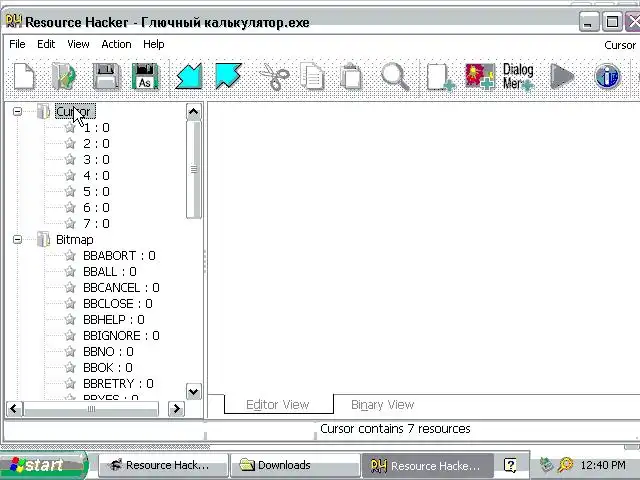
Task: Click the Compile Script down-left arrow icon
Action: coord(189,76)
